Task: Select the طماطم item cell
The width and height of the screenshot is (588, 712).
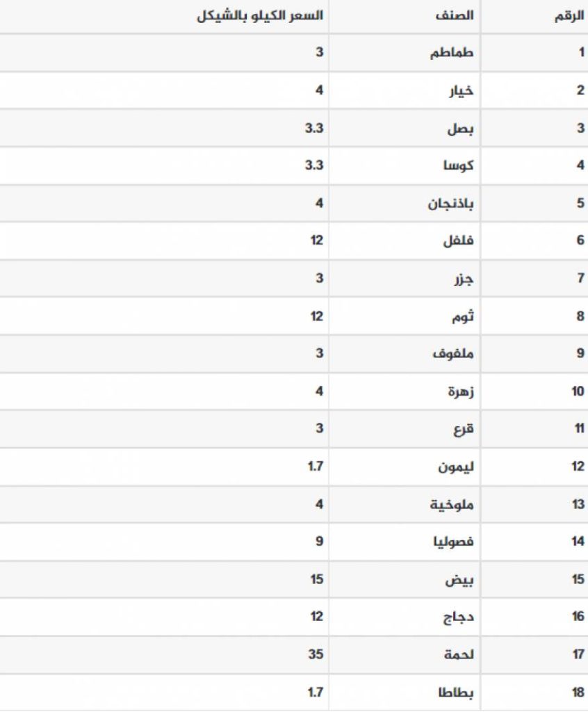Action: click(405, 53)
